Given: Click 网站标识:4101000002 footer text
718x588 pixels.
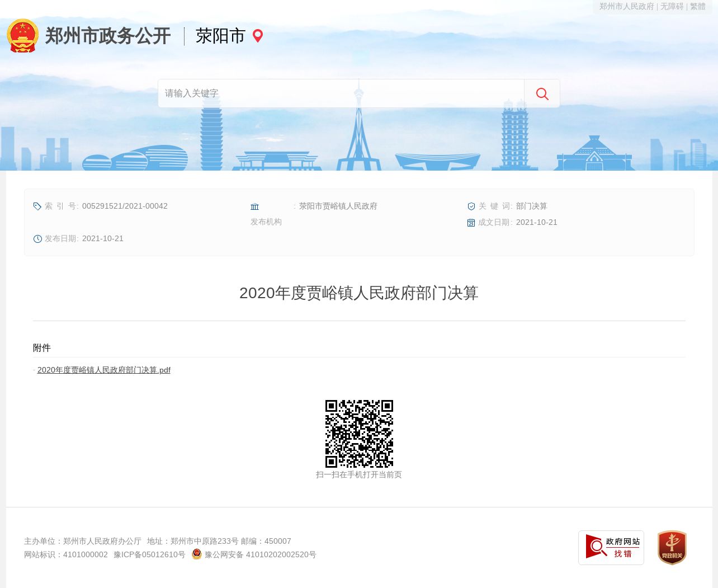Looking at the screenshot, I should pyautogui.click(x=66, y=554).
